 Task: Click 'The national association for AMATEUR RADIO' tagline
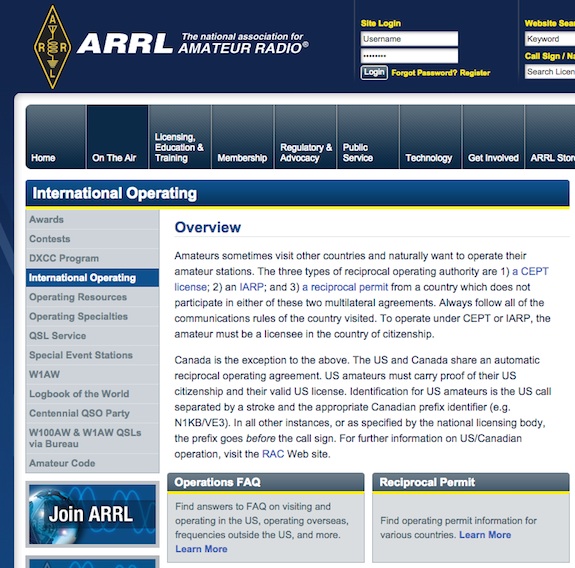[x=243, y=43]
